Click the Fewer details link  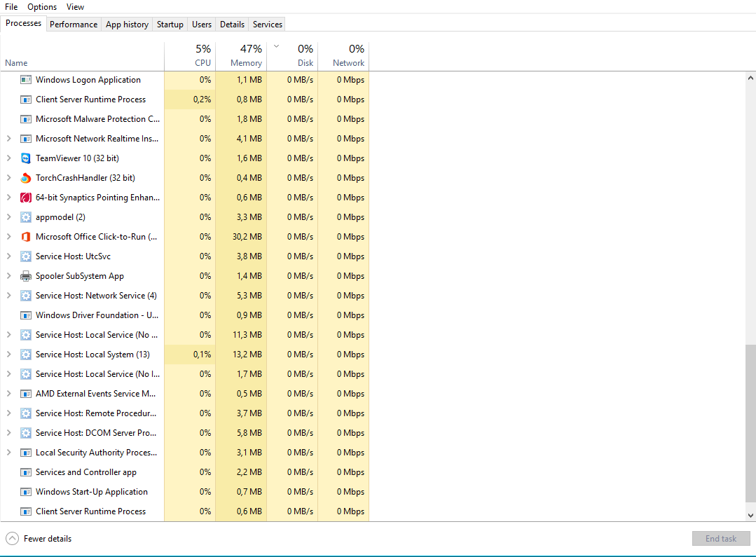click(x=48, y=539)
